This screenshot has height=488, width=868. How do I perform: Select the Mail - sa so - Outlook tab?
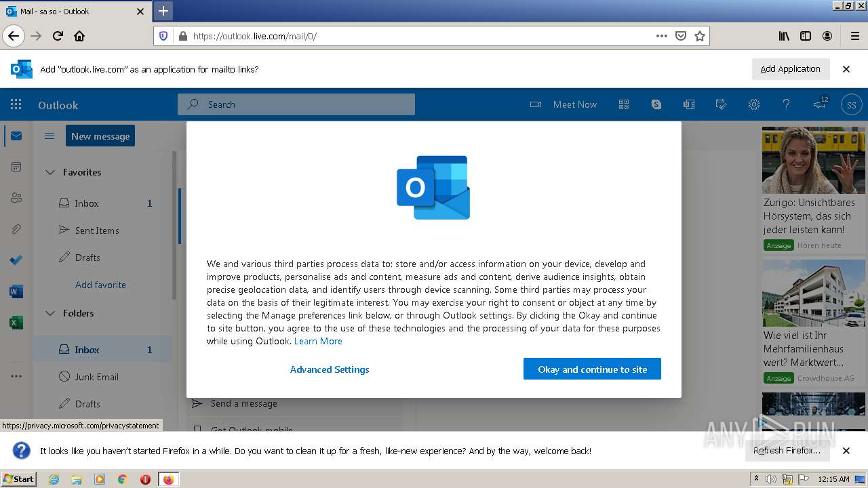(x=75, y=12)
